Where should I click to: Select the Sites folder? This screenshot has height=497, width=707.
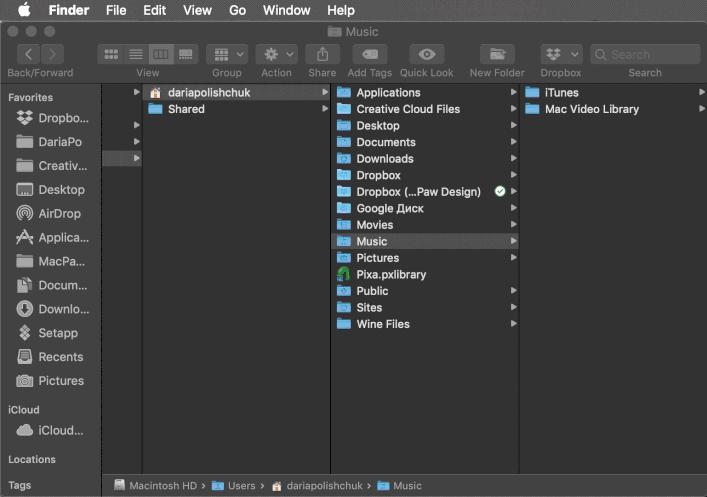(x=425, y=308)
